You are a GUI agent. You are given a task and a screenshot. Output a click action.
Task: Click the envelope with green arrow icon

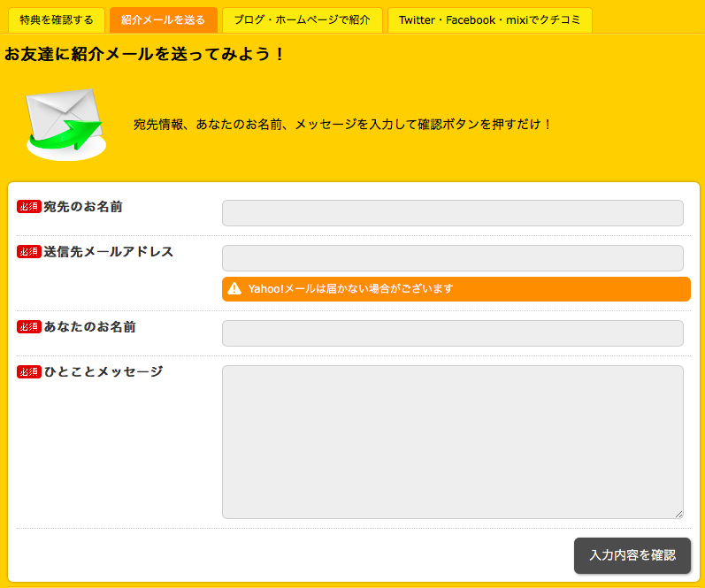click(65, 125)
